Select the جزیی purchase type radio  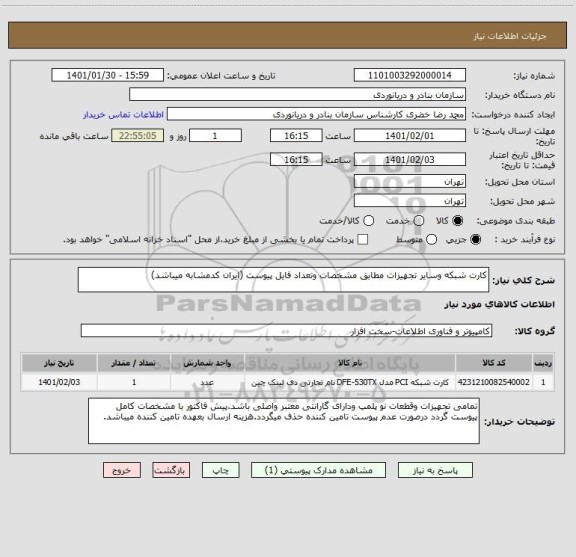pyautogui.click(x=476, y=240)
